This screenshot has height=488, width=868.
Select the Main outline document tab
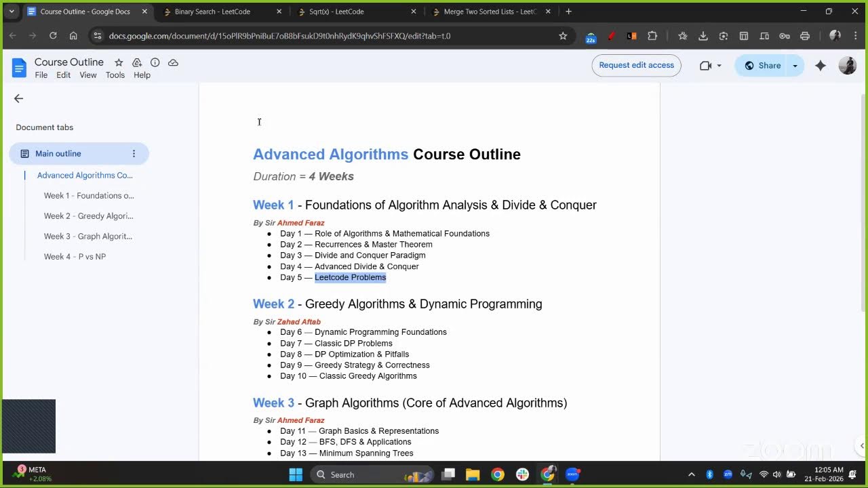click(79, 154)
